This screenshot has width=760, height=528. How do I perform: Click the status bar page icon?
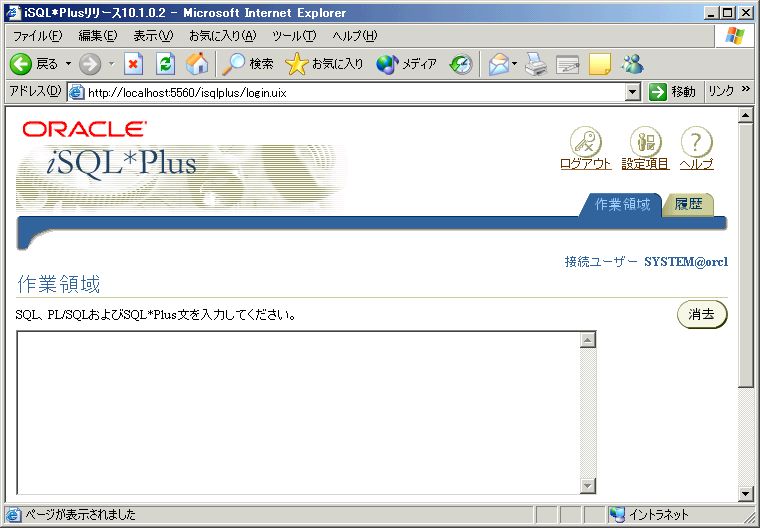13,514
